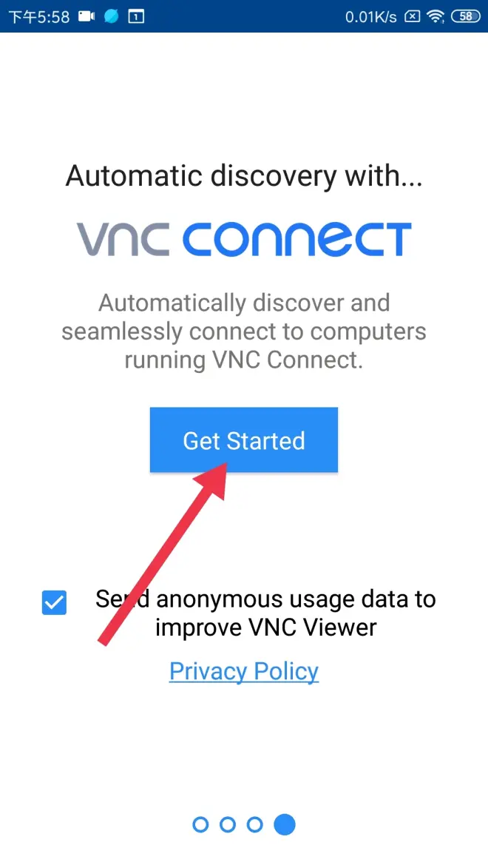Viewport: 488px width, 868px height.
Task: Tap the crossed-out box icon beside Wi-Fi
Action: 412,16
